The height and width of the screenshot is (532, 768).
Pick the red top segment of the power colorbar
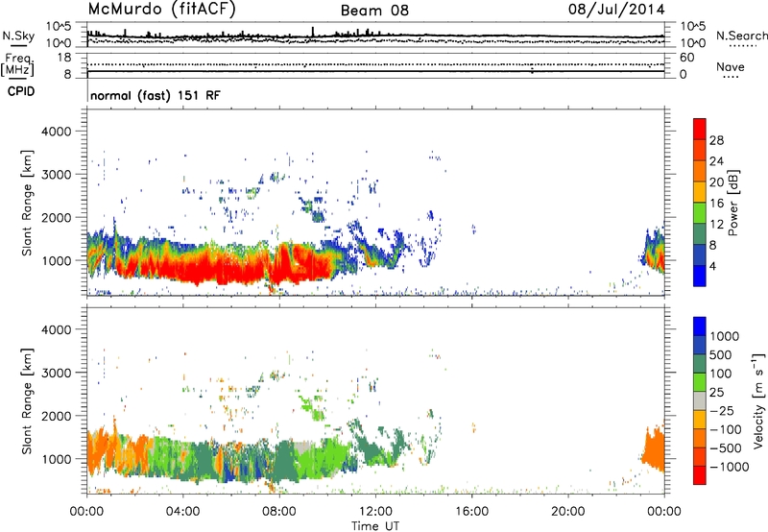pos(700,130)
